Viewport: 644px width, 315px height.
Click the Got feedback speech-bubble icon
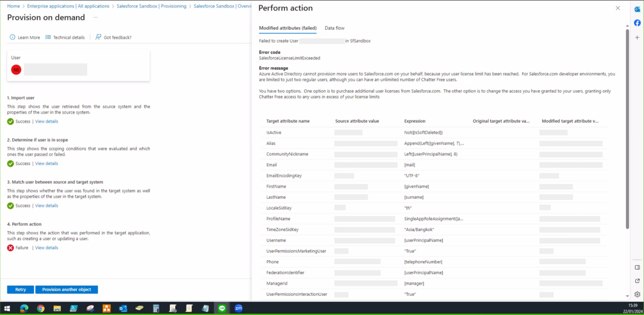pyautogui.click(x=98, y=37)
